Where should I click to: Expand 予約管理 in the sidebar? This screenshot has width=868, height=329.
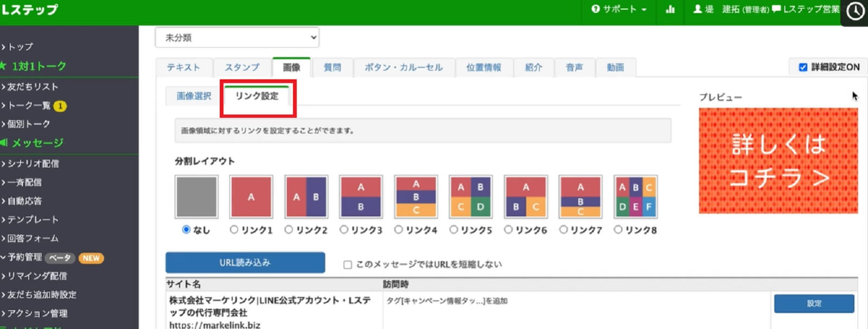24,257
